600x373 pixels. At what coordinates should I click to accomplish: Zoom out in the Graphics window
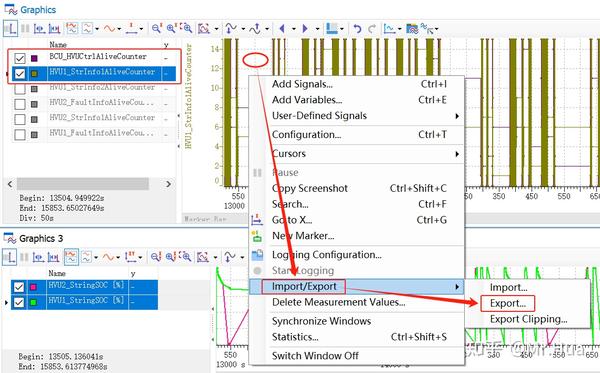click(x=157, y=28)
